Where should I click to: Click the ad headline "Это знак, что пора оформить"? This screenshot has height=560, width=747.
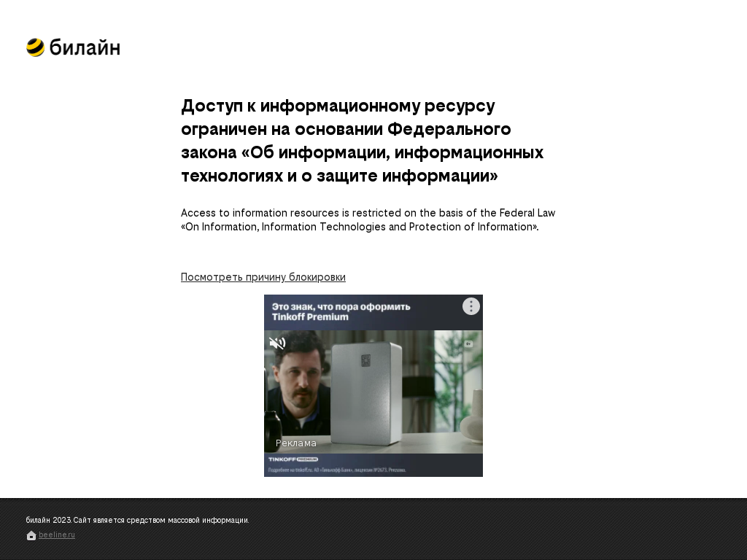pos(341,307)
